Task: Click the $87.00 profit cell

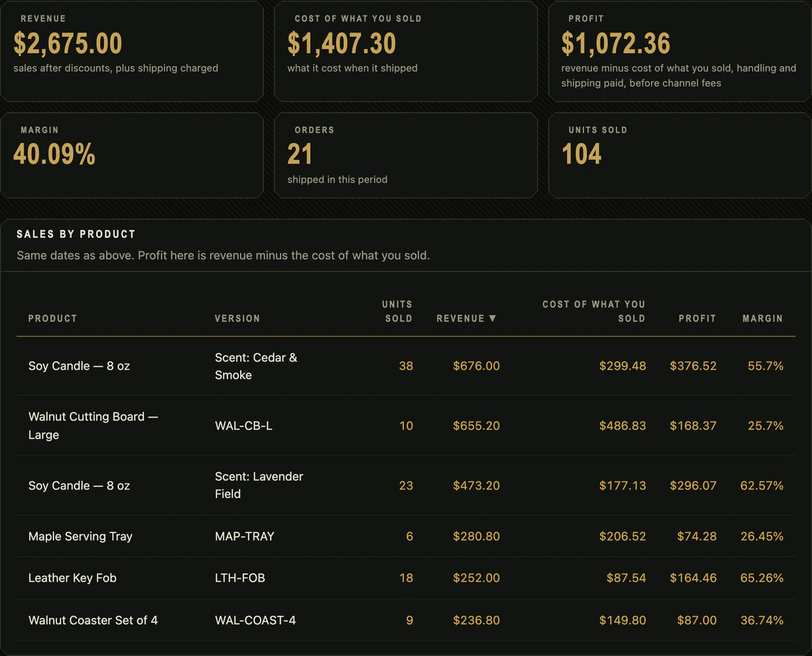Action: (x=696, y=620)
